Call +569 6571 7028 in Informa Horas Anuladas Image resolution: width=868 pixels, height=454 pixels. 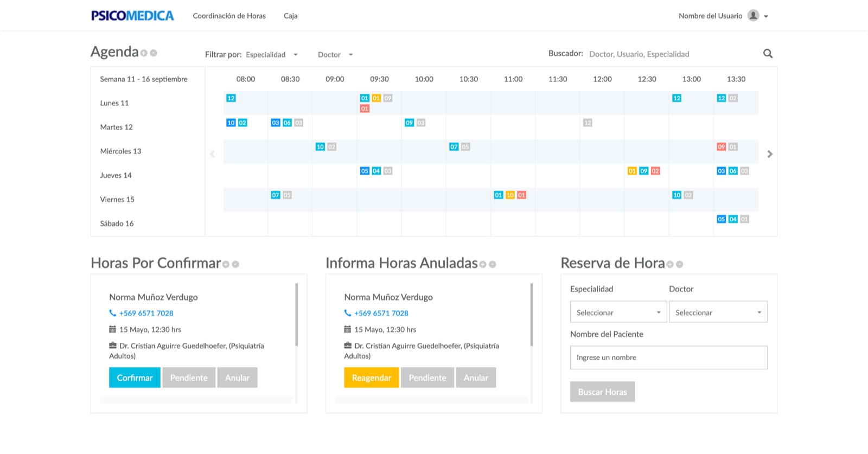tap(381, 313)
